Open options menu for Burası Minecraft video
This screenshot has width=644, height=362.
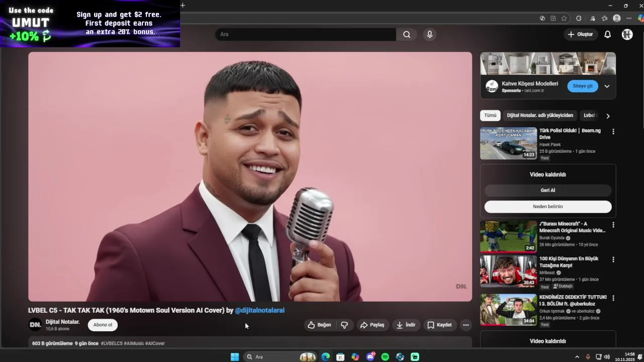613,225
